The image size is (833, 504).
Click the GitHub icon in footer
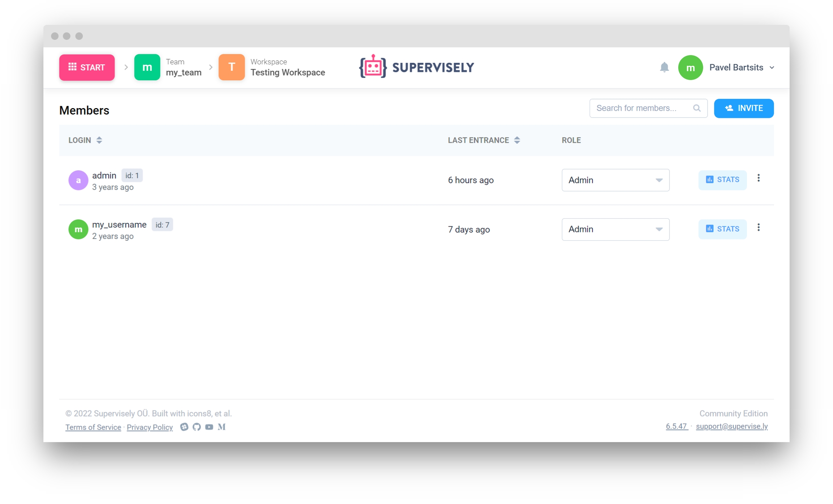pyautogui.click(x=197, y=427)
